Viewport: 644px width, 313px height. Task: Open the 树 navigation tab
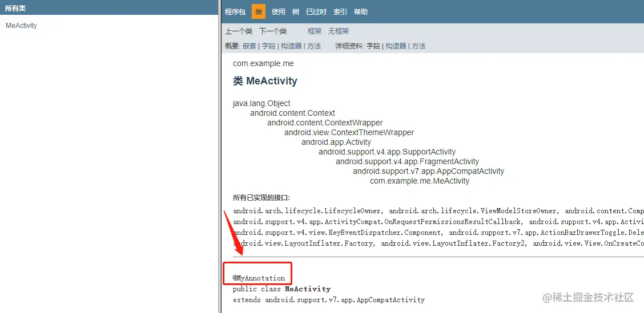coord(296,12)
